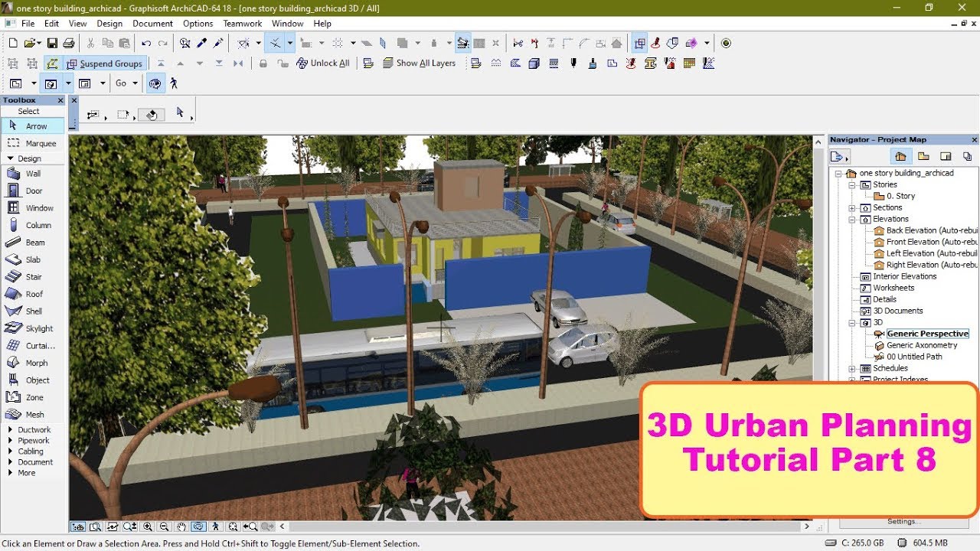Select the Marquee tool
The height and width of the screenshot is (551, 980).
click(34, 144)
